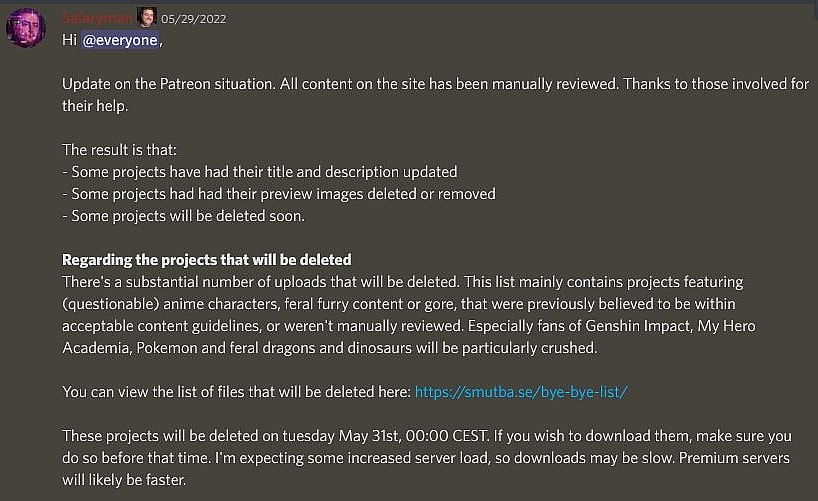Open the smutba.se bye-bye-list link
The width and height of the screenshot is (818, 501).
(x=520, y=392)
